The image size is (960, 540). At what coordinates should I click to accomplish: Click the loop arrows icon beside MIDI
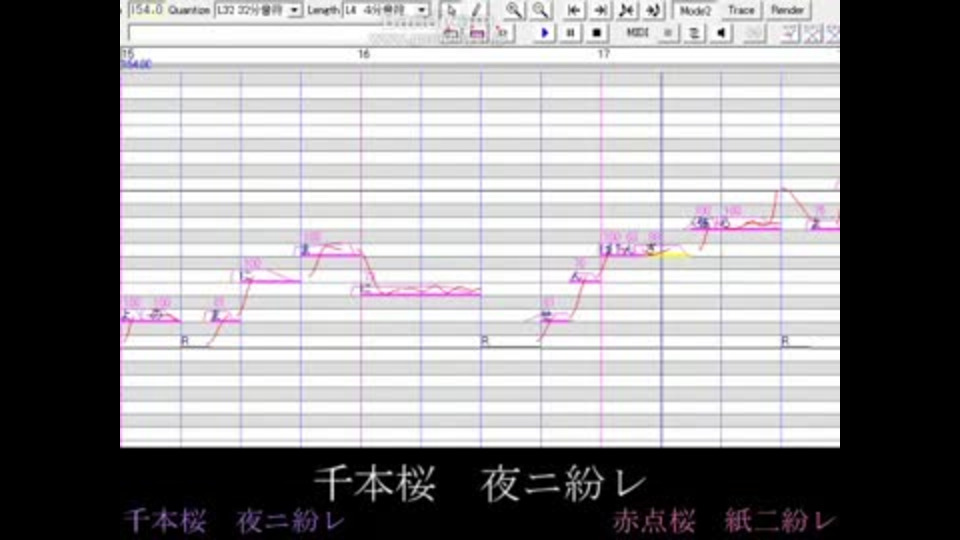(694, 33)
